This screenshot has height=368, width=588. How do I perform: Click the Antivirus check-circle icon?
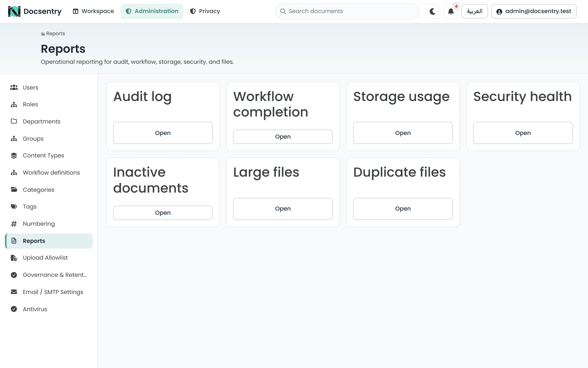point(14,309)
